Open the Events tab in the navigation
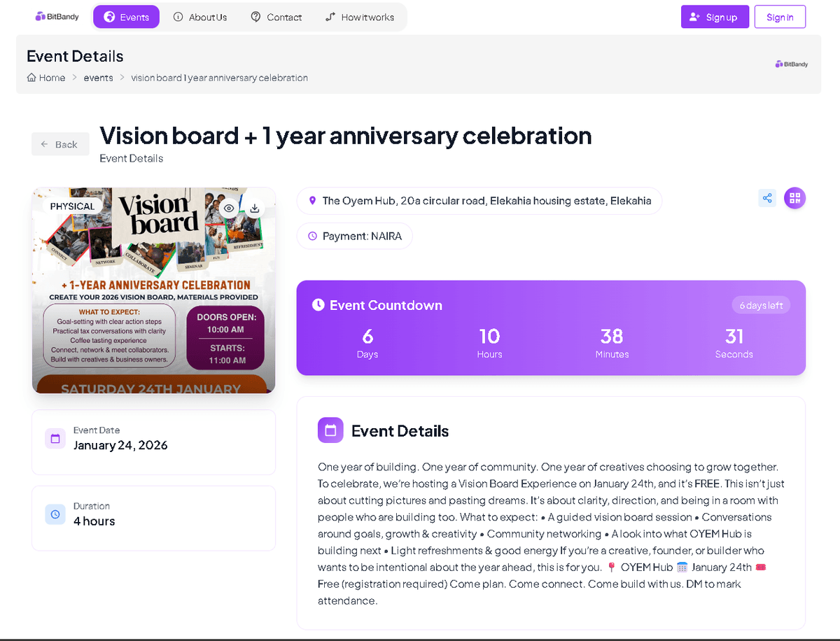 pos(126,16)
